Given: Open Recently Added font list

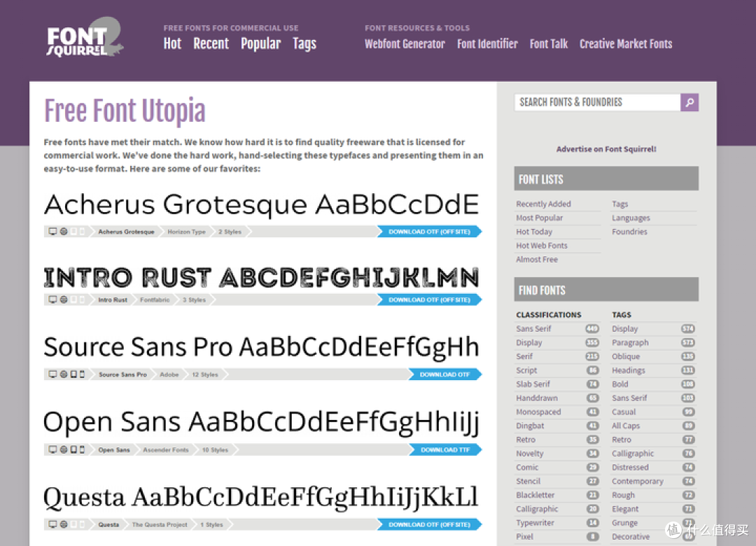Looking at the screenshot, I should click(543, 204).
